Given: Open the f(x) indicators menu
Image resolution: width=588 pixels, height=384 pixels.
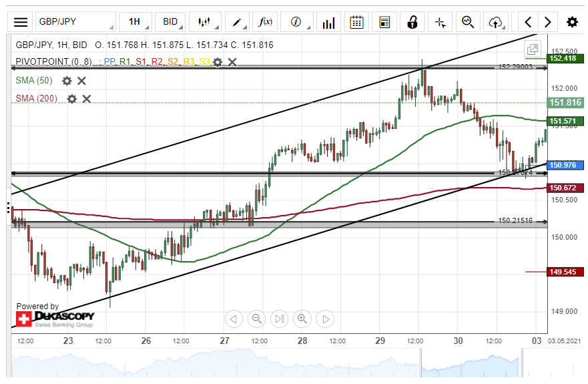Looking at the screenshot, I should coord(266,22).
